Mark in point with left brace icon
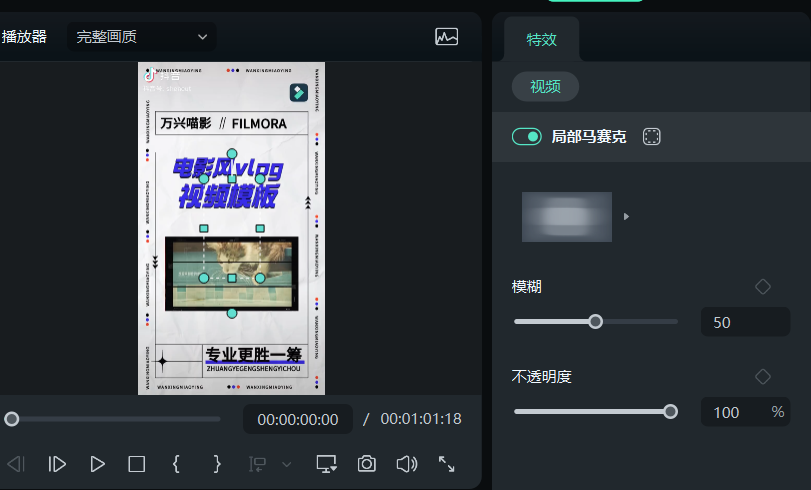Viewport: 811px width, 490px height. [176, 464]
